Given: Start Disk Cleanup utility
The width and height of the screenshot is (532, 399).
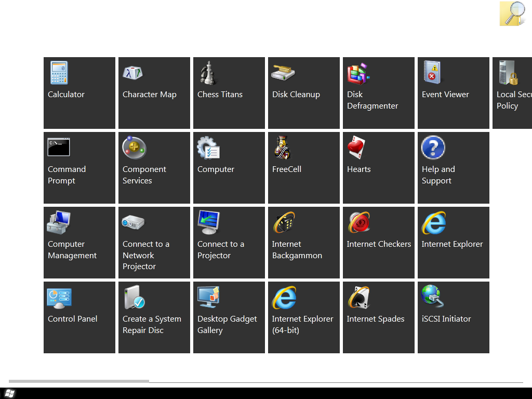Looking at the screenshot, I should tap(303, 92).
